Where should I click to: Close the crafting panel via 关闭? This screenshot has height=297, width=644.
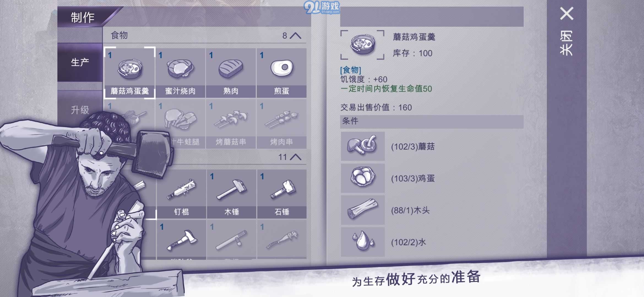[x=567, y=32]
